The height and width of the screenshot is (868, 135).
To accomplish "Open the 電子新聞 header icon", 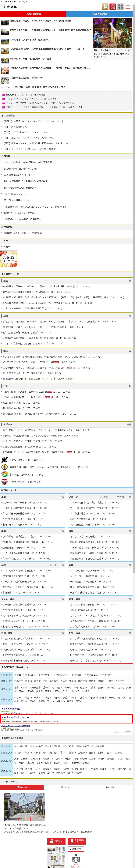I will click(120, 7).
